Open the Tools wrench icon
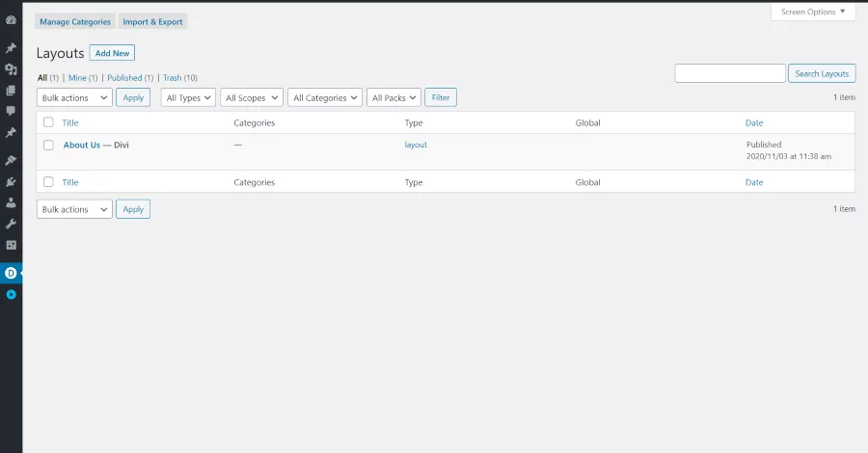The height and width of the screenshot is (453, 868). click(11, 224)
